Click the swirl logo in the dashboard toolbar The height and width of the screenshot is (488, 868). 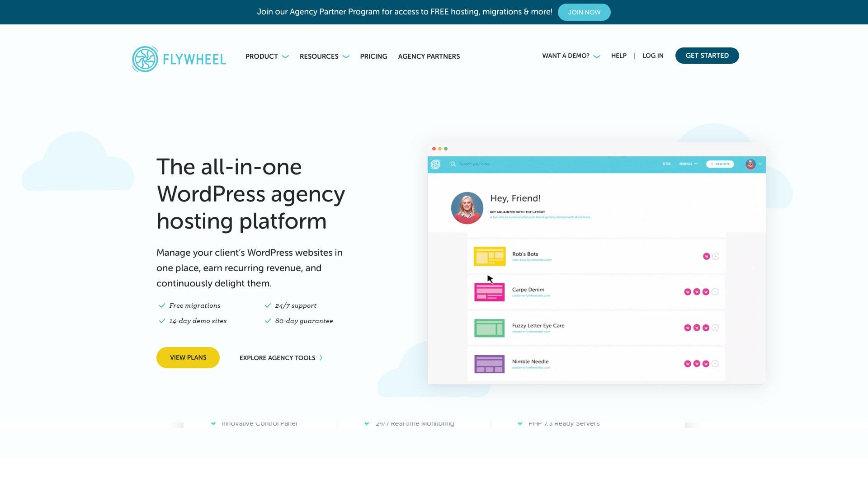click(436, 164)
